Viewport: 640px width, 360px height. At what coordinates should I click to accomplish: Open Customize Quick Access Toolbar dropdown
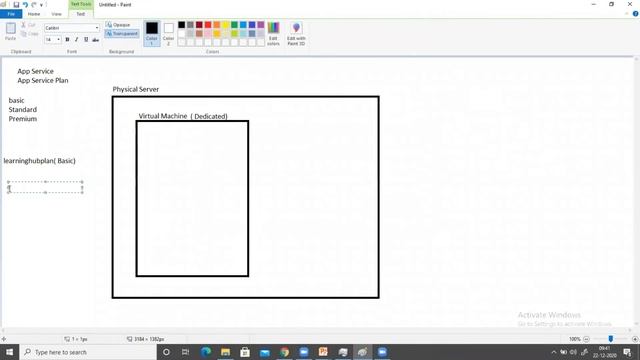(x=41, y=5)
